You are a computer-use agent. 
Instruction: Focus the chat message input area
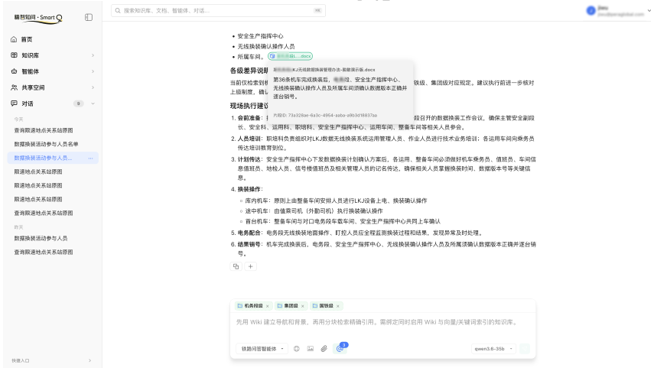(x=382, y=322)
